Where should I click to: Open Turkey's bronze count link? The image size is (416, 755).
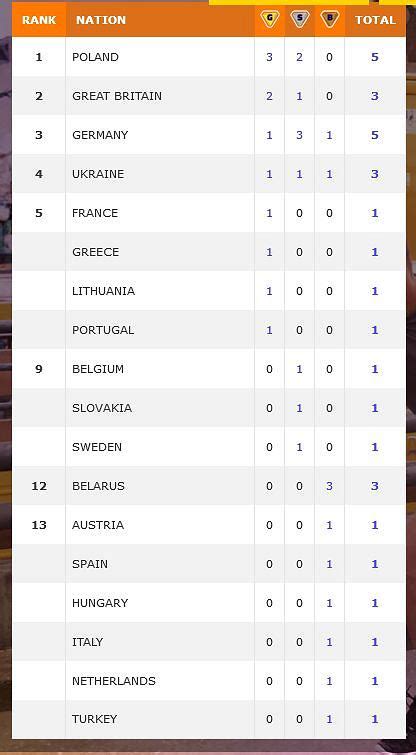pos(329,719)
